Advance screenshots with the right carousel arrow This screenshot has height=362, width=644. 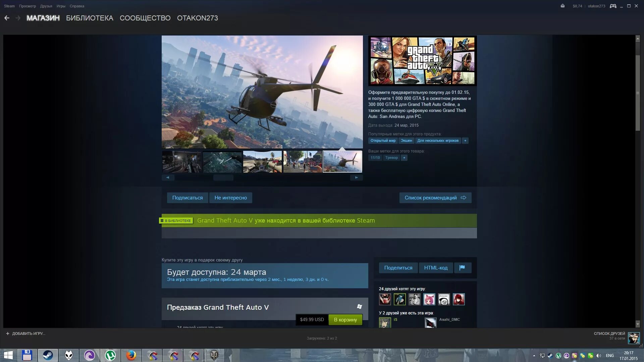pos(356,177)
